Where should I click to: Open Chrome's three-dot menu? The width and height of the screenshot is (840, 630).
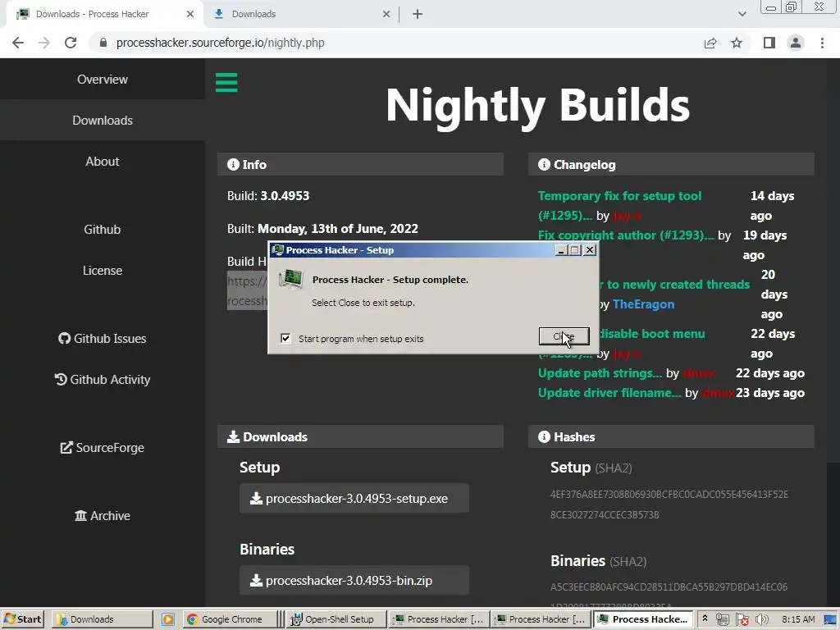coord(822,43)
